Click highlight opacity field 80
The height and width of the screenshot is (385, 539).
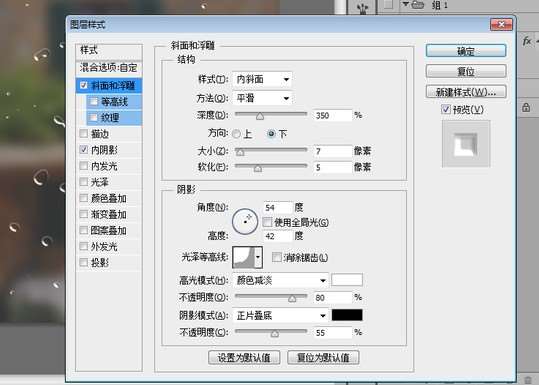pyautogui.click(x=333, y=297)
